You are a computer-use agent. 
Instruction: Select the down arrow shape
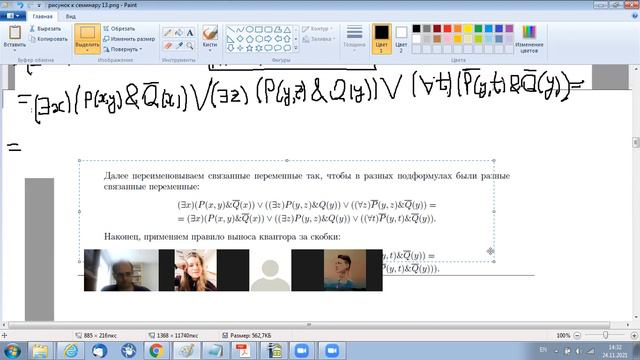coord(231,49)
